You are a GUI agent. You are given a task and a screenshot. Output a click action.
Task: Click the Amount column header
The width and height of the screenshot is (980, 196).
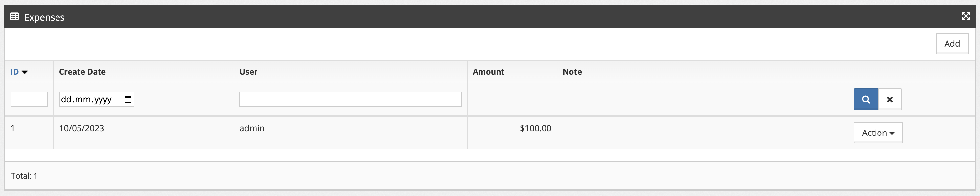pos(488,72)
